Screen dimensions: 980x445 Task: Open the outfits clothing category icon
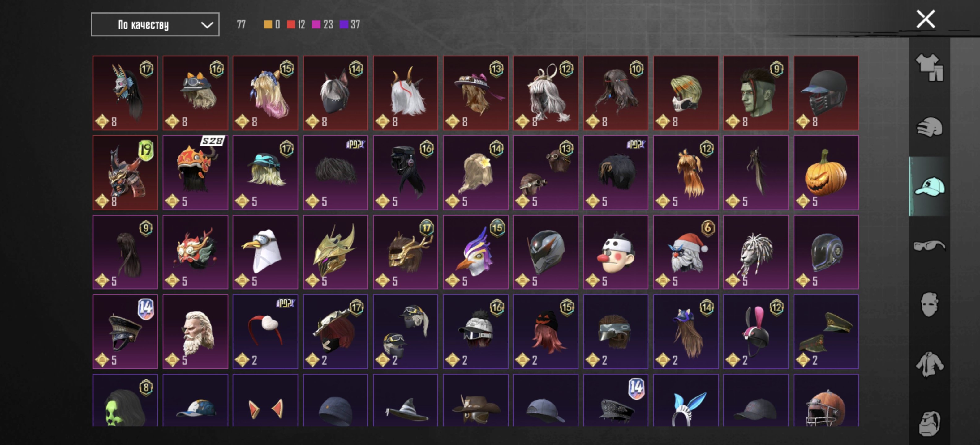pyautogui.click(x=929, y=68)
